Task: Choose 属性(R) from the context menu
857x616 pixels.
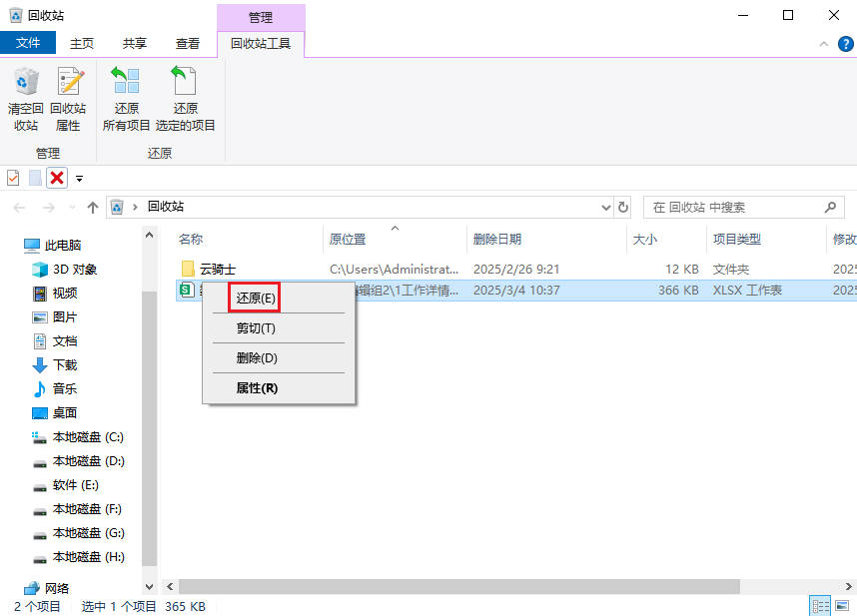Action: tap(279, 388)
